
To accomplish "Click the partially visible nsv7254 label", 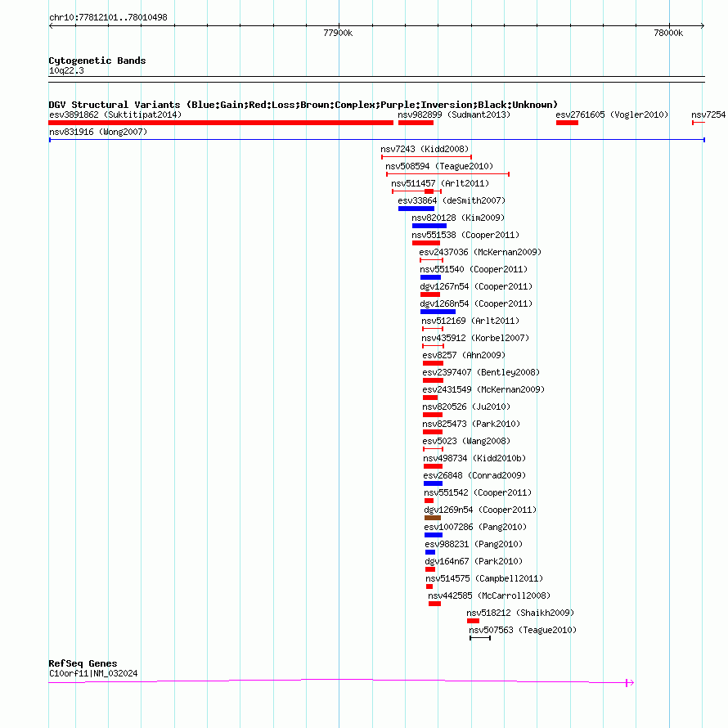I will click(709, 115).
